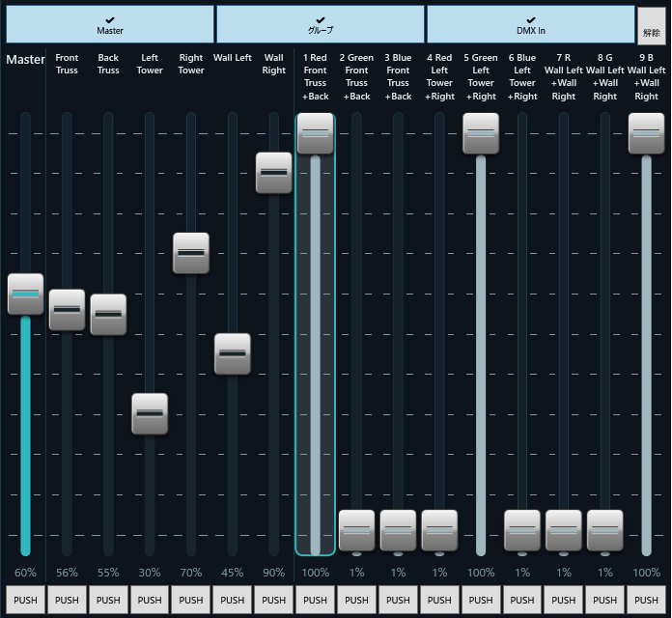Click the 1 Red Front Truss+Back label

coord(316,76)
